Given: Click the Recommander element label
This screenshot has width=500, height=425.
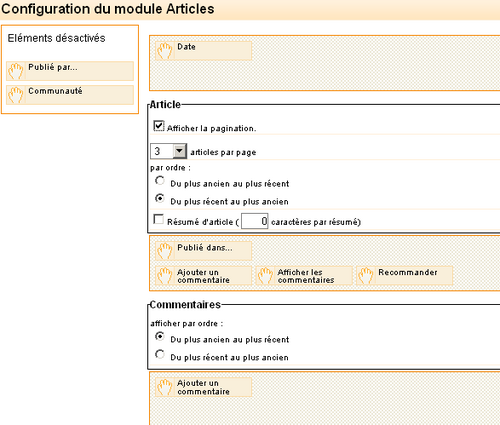Looking at the screenshot, I should coord(408,272).
